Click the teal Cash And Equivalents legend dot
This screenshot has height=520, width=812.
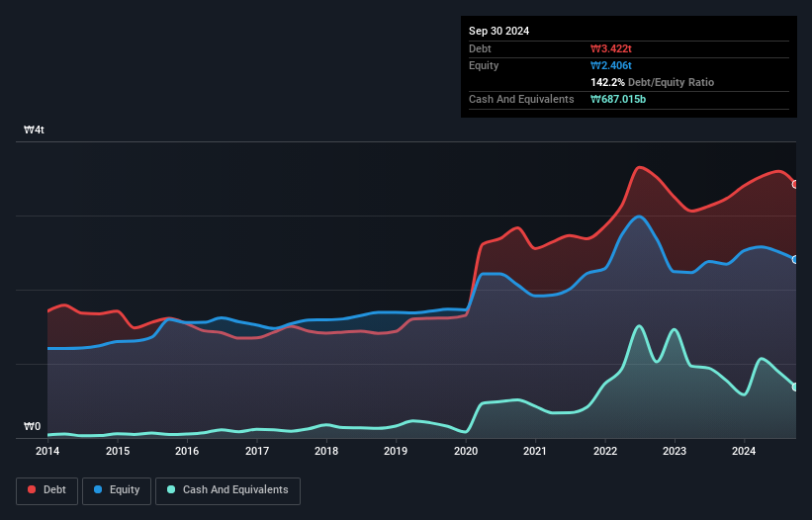[171, 489]
